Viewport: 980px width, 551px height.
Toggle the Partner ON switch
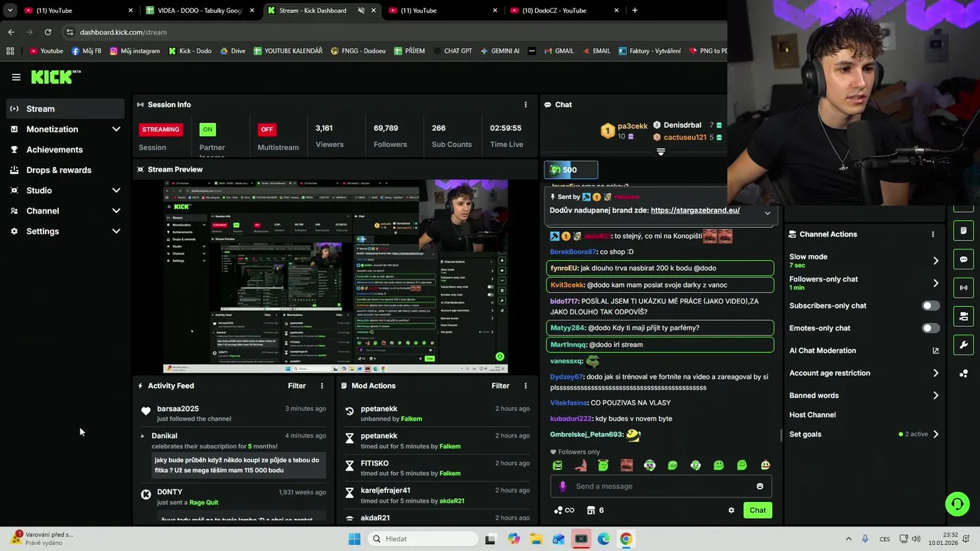(x=207, y=129)
